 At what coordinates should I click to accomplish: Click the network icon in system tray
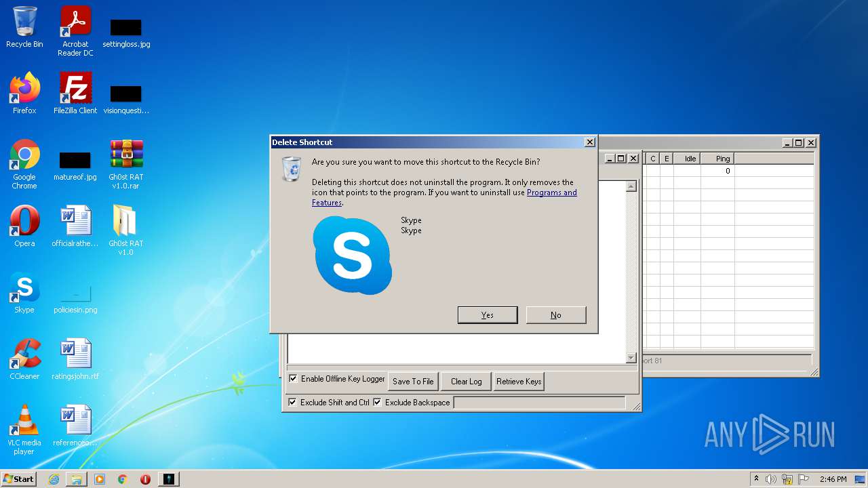coord(787,479)
